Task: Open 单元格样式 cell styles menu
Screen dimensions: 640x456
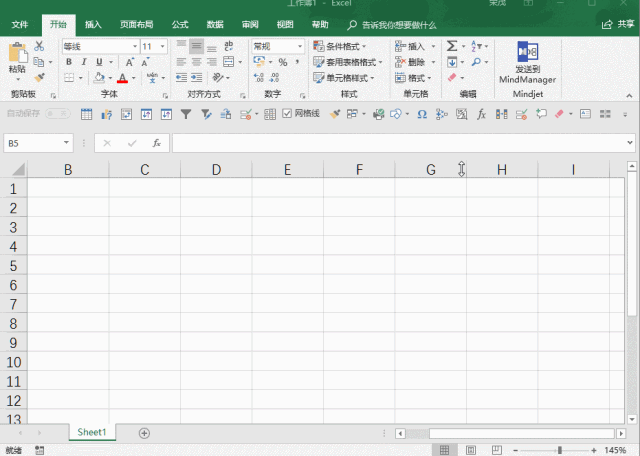Action: (344, 78)
